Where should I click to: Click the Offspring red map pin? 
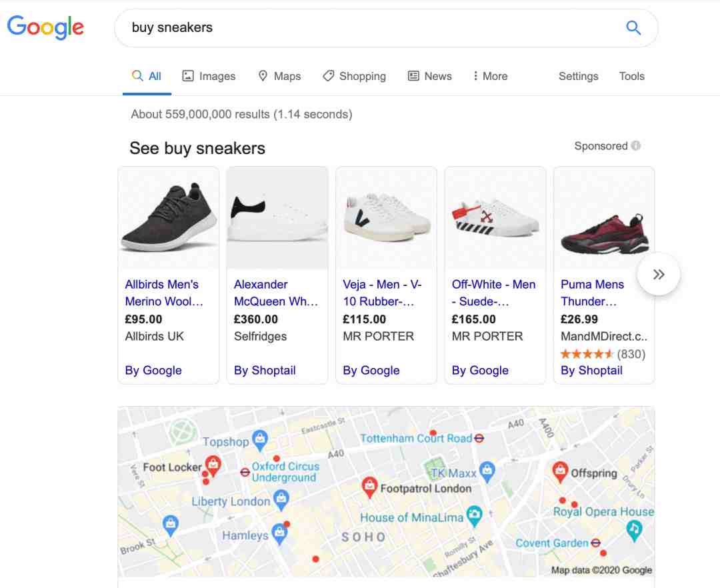[560, 472]
